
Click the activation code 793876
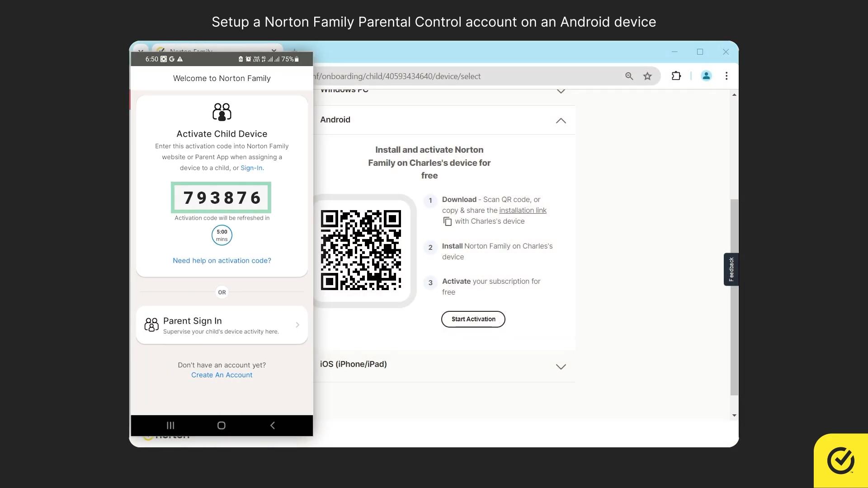pos(222,197)
